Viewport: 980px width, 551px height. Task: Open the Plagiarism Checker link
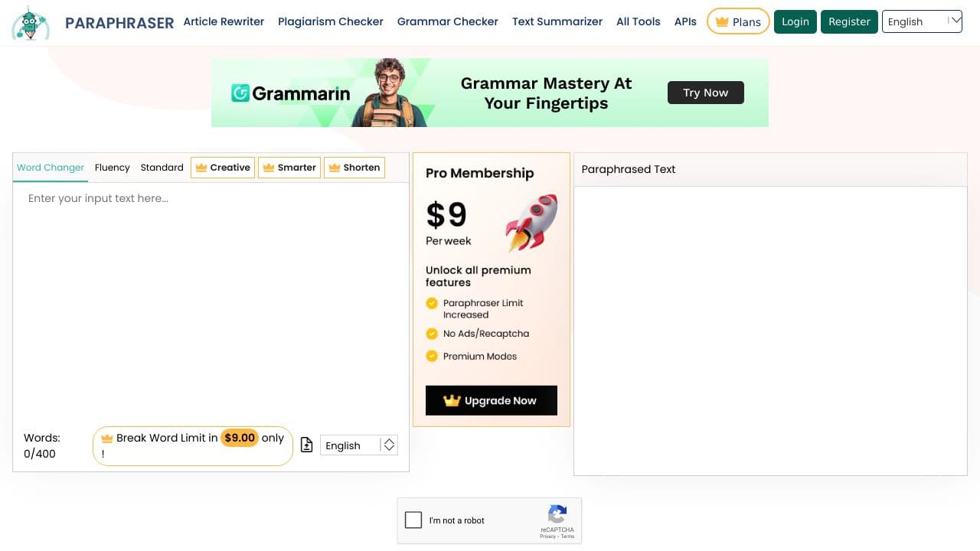click(331, 21)
